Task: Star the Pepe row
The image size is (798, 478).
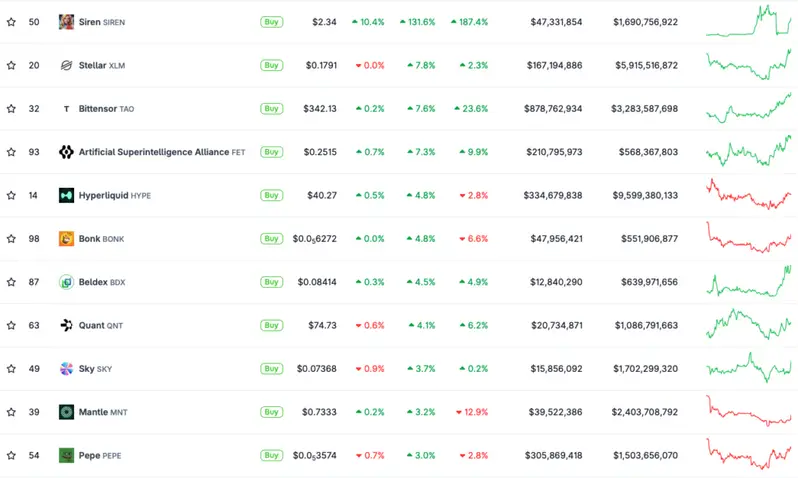Action: point(11,455)
